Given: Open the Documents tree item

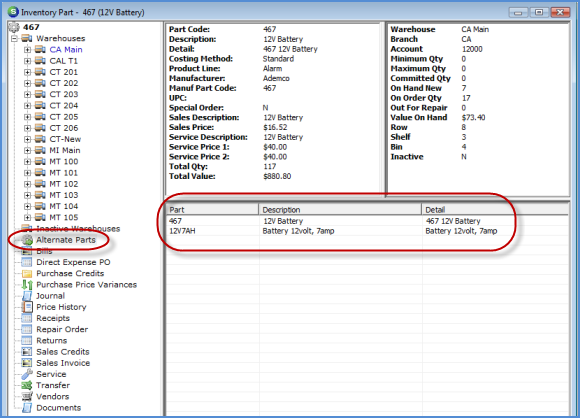Looking at the screenshot, I should pos(58,408).
